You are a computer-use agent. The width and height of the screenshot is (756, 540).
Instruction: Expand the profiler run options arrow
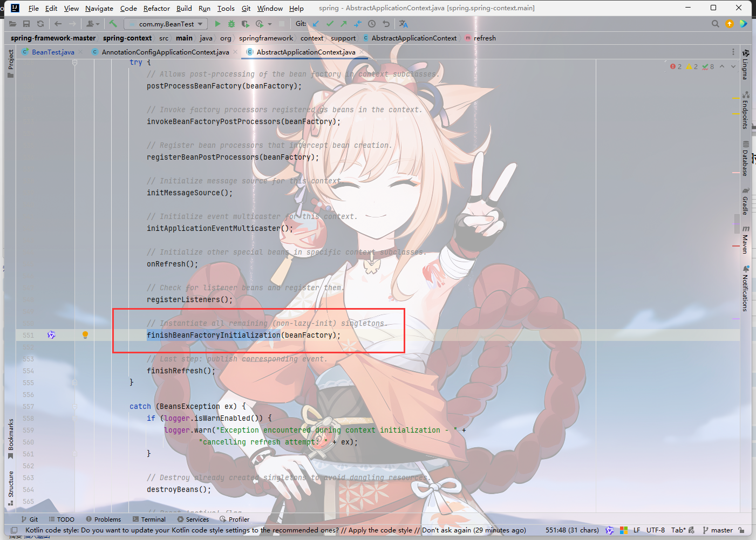tap(270, 24)
